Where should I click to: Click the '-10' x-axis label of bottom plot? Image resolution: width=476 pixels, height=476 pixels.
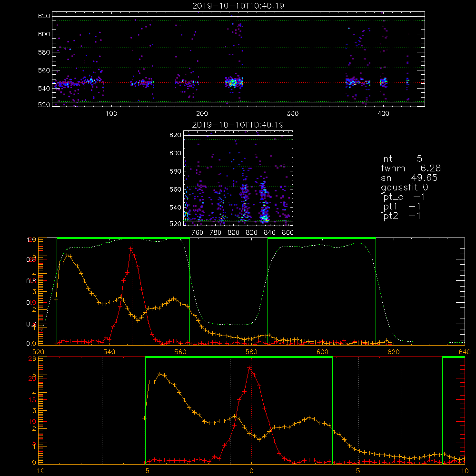[x=38, y=471]
